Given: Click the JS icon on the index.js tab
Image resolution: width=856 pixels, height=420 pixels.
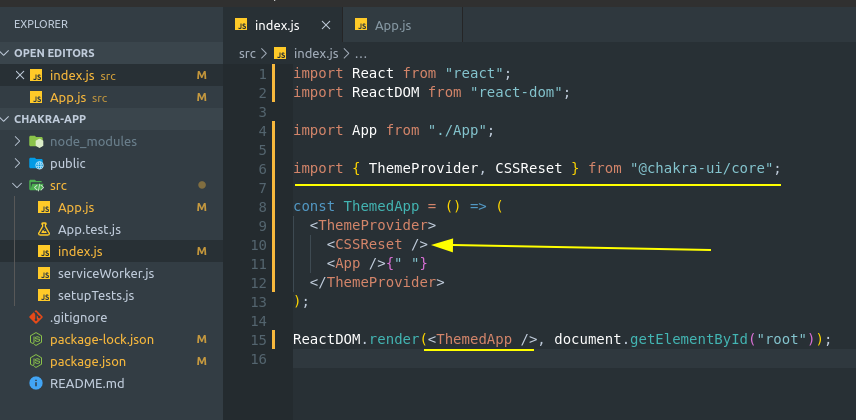Looking at the screenshot, I should tap(241, 25).
